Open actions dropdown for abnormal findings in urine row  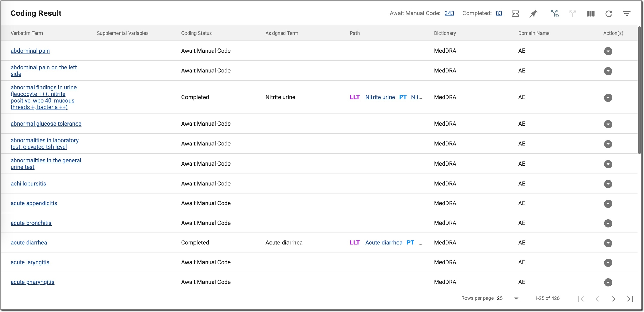tap(608, 97)
